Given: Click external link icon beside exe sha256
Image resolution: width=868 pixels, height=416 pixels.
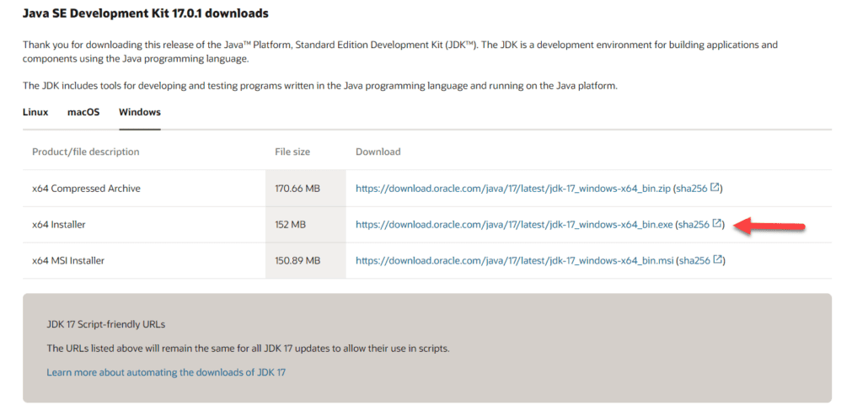Looking at the screenshot, I should (717, 224).
